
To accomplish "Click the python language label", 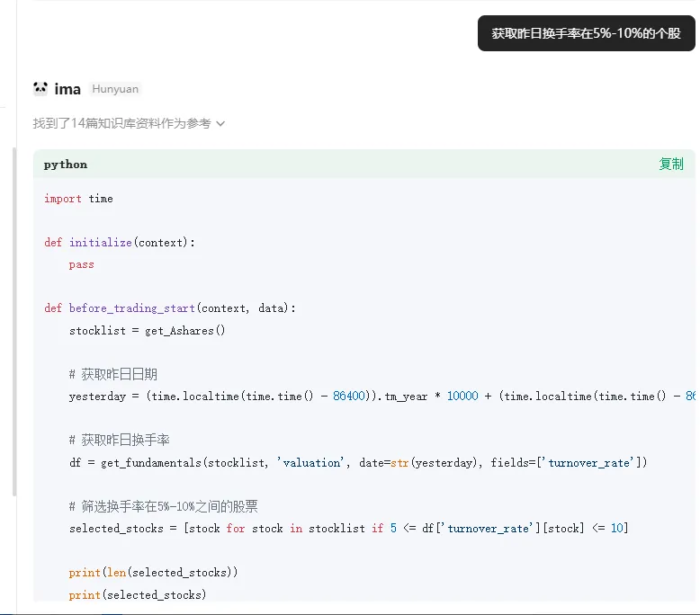I will pos(66,165).
